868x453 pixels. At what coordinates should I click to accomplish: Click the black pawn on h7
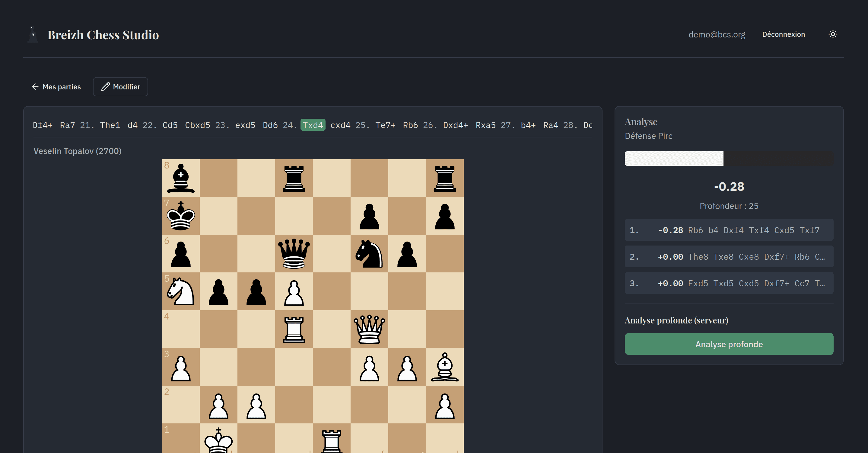(x=445, y=216)
